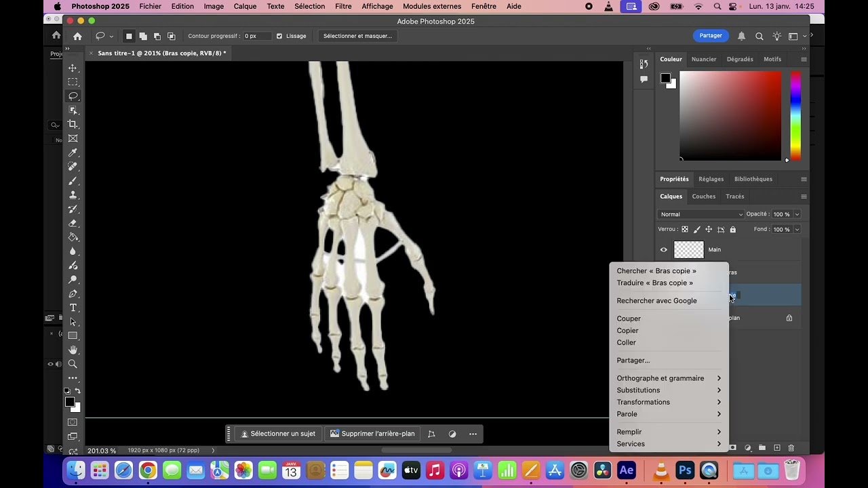The height and width of the screenshot is (488, 868).
Task: Click Sélectionner et masquer button
Action: (x=357, y=36)
